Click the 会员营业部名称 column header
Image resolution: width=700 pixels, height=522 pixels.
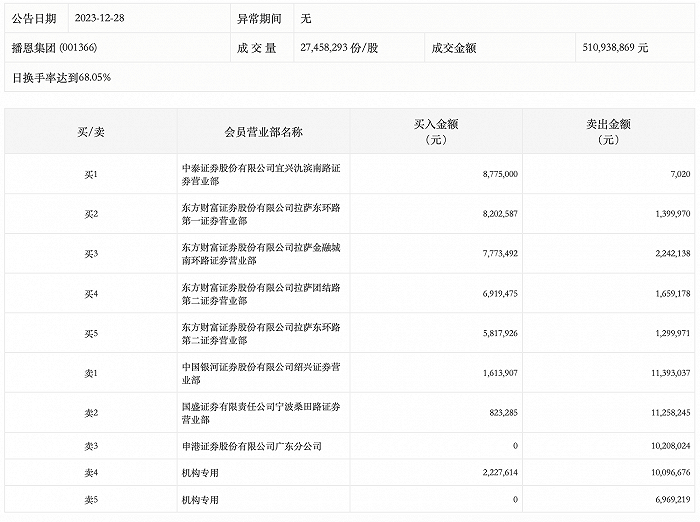point(263,131)
